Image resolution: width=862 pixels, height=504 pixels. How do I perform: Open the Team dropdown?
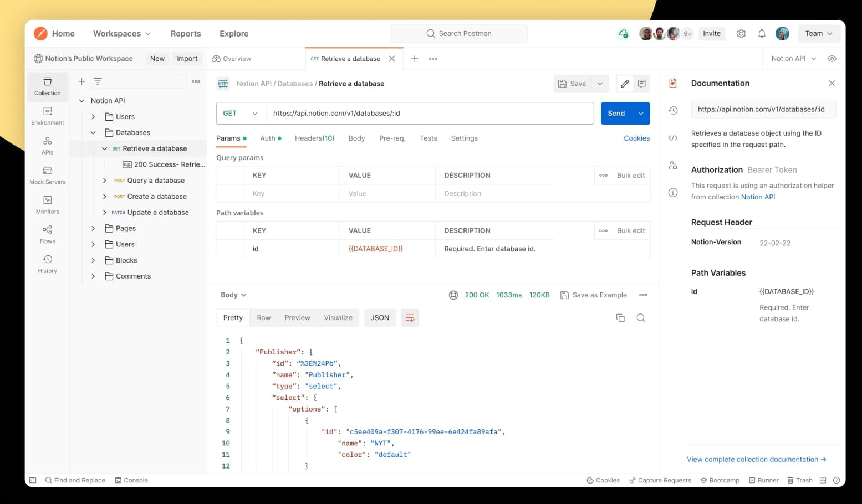point(819,33)
